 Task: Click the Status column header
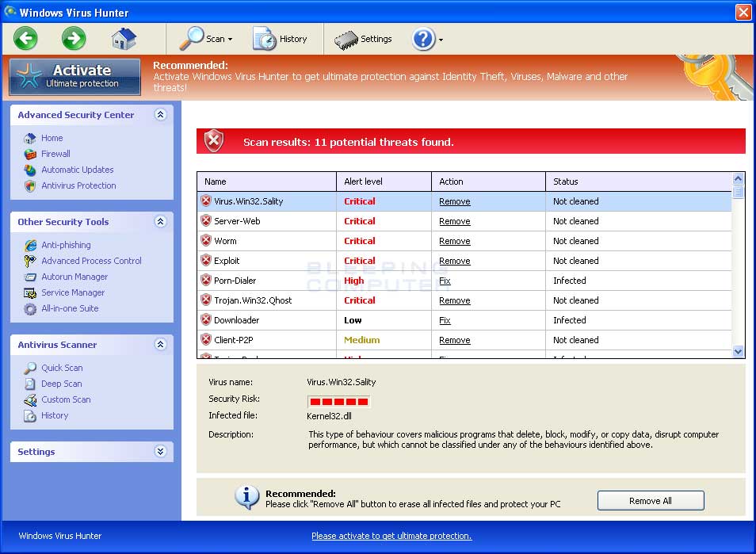click(639, 181)
